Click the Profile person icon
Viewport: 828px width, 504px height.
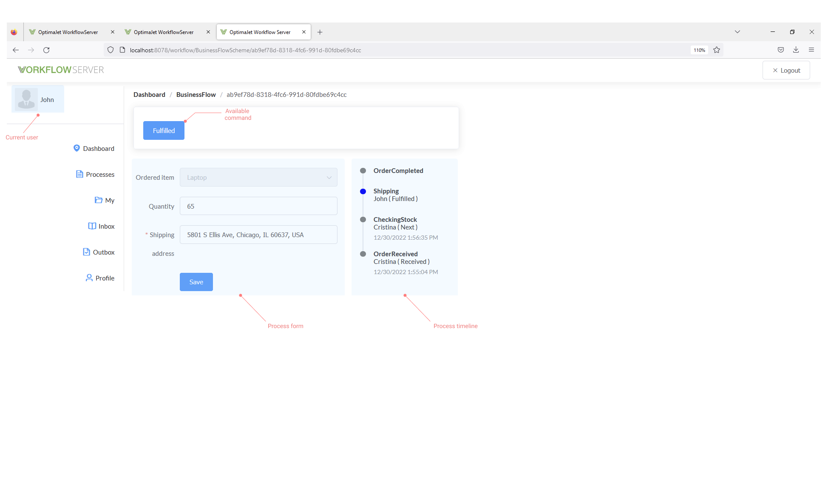pyautogui.click(x=89, y=278)
